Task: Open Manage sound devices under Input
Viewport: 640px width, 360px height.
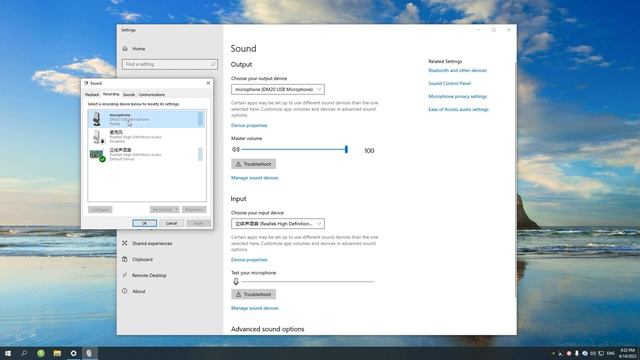Action: click(255, 308)
